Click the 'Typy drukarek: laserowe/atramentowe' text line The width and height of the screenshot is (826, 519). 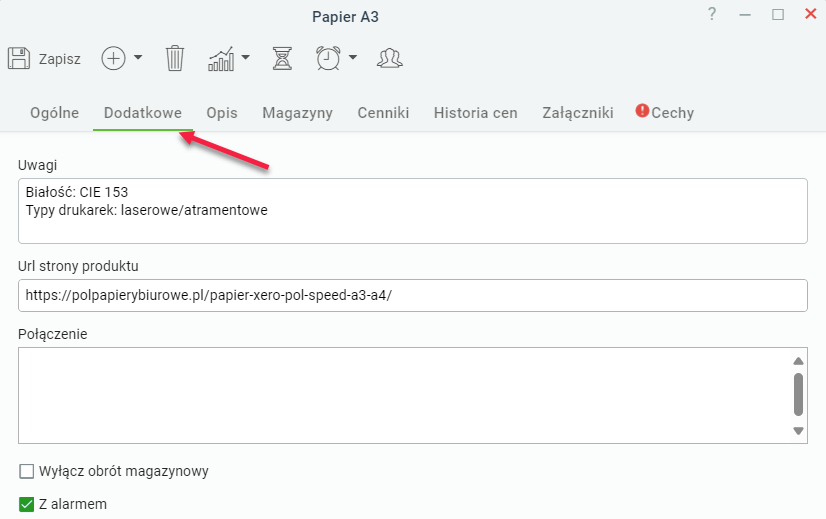tap(146, 210)
